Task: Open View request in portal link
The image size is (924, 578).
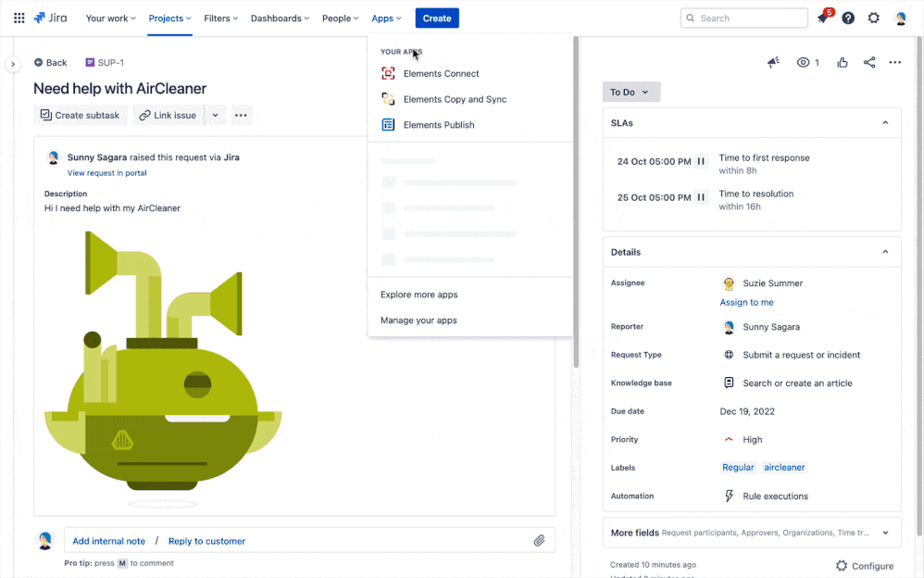Action: click(x=106, y=173)
